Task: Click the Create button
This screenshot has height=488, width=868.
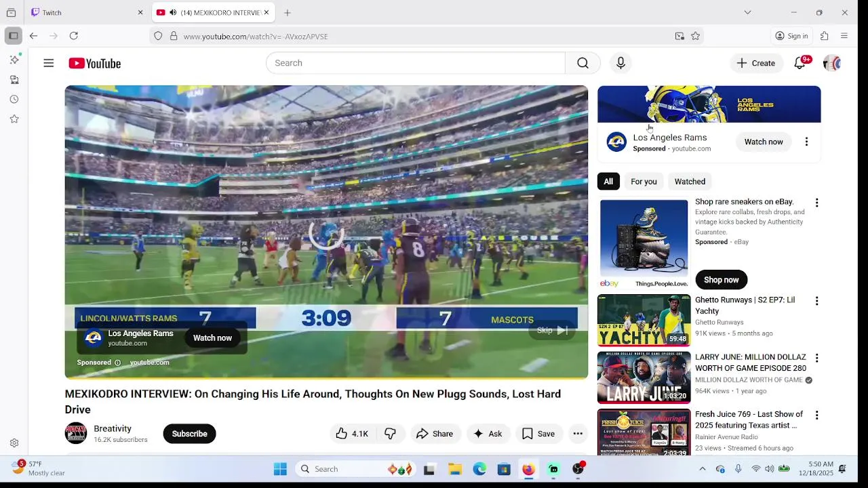Action: tap(756, 63)
